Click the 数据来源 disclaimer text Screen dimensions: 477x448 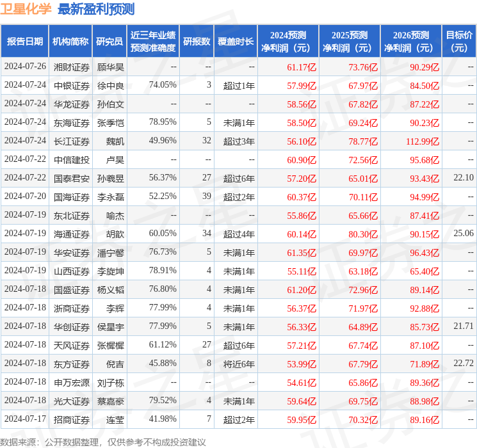103,442
